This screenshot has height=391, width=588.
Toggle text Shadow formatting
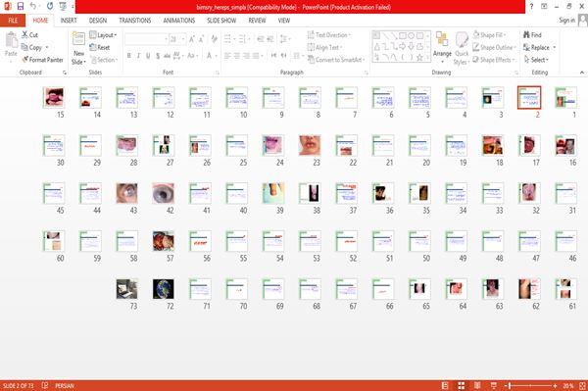tap(158, 56)
